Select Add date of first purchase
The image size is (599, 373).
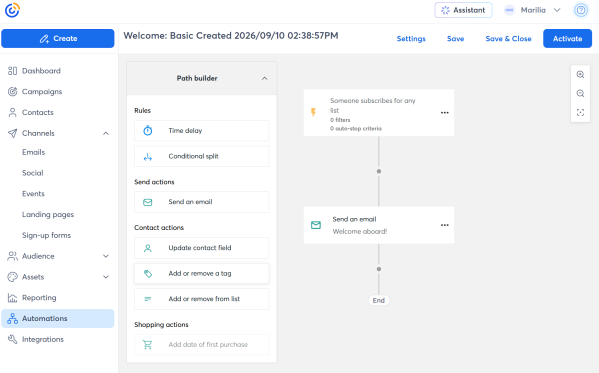tap(201, 344)
